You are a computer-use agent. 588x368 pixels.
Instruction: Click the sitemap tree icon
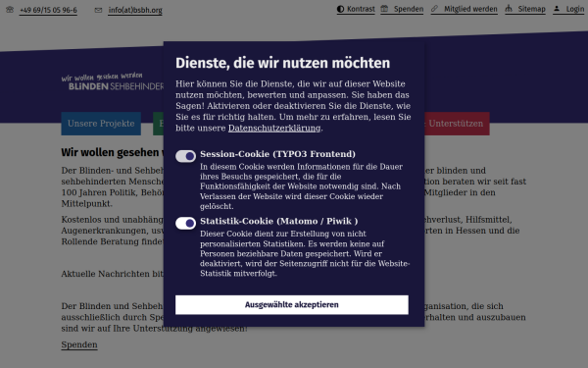tap(509, 9)
